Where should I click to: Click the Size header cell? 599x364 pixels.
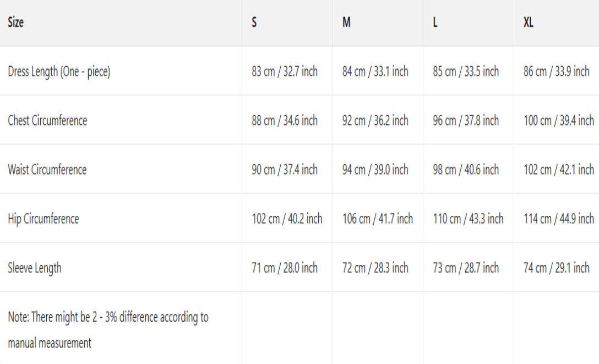click(16, 23)
